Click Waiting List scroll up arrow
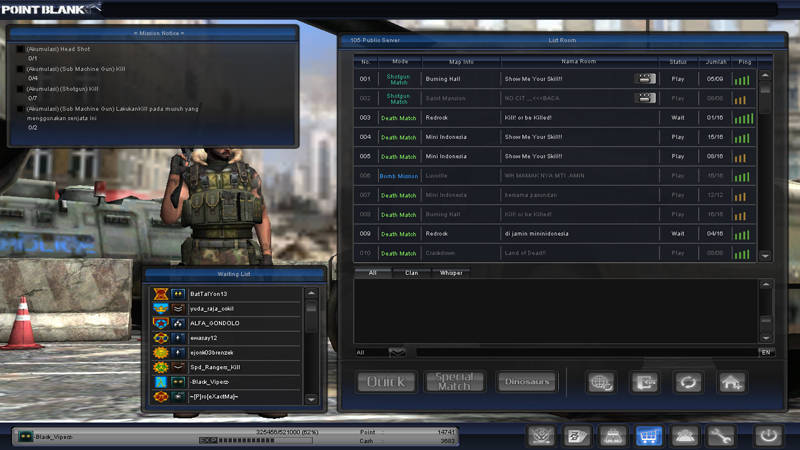Image resolution: width=800 pixels, height=450 pixels. tap(311, 293)
